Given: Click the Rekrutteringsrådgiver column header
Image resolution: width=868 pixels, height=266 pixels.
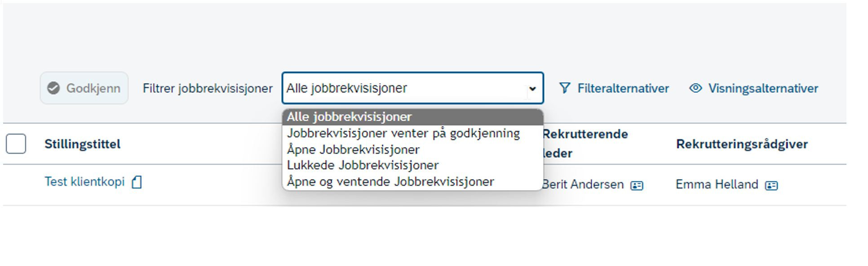Looking at the screenshot, I should (x=742, y=144).
